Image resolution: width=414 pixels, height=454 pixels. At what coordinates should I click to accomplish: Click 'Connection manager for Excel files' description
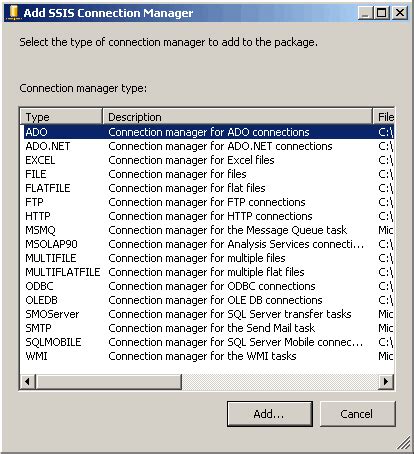191,160
